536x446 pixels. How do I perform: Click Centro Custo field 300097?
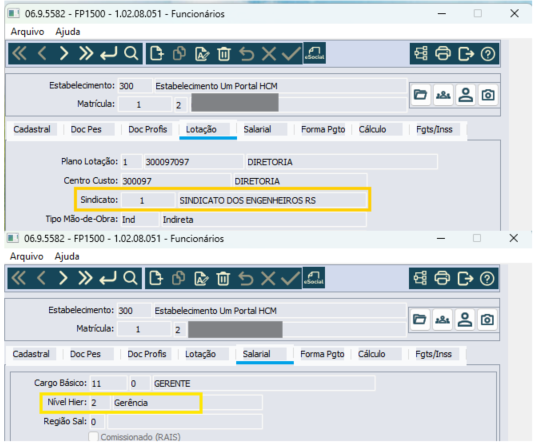click(x=176, y=181)
